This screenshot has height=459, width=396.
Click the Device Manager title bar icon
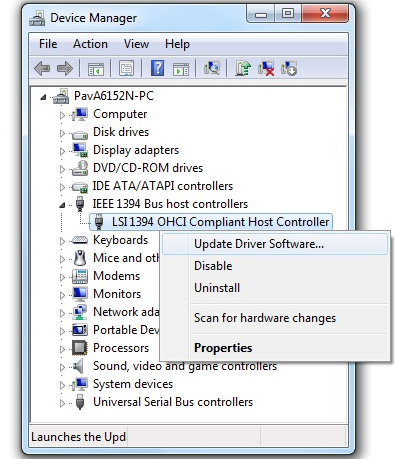37,18
